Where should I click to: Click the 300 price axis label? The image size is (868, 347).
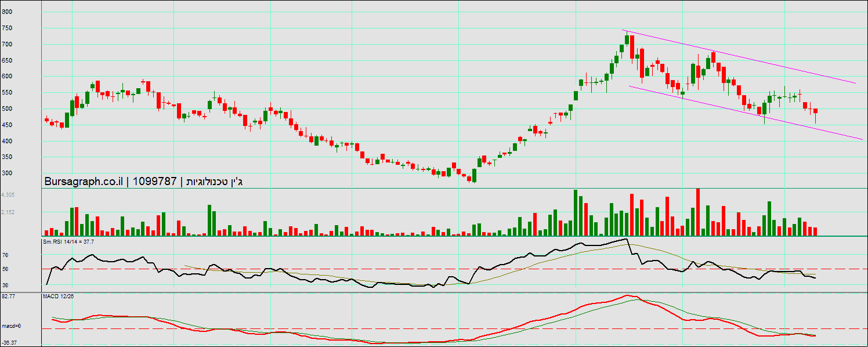click(x=7, y=173)
